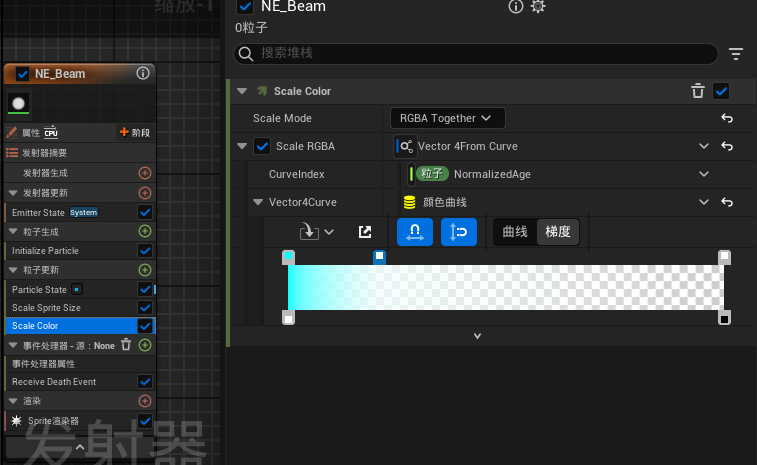757x465 pixels.
Task: Collapse particle update section
Action: [x=13, y=270]
